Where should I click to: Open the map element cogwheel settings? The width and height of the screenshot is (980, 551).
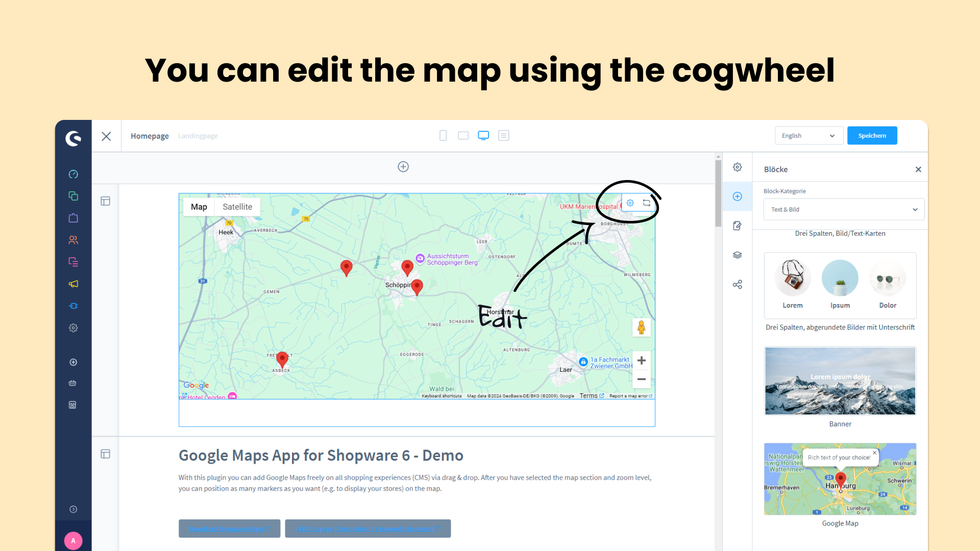click(x=630, y=203)
